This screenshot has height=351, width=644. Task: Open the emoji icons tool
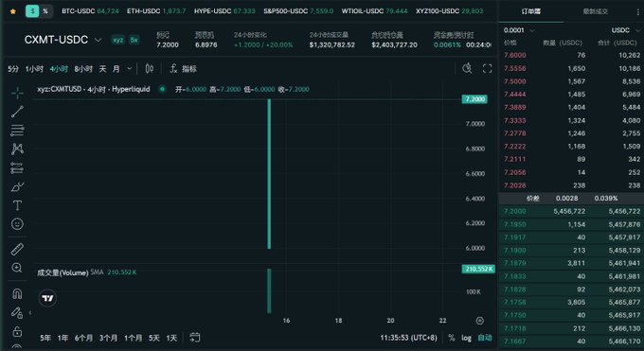tap(17, 224)
